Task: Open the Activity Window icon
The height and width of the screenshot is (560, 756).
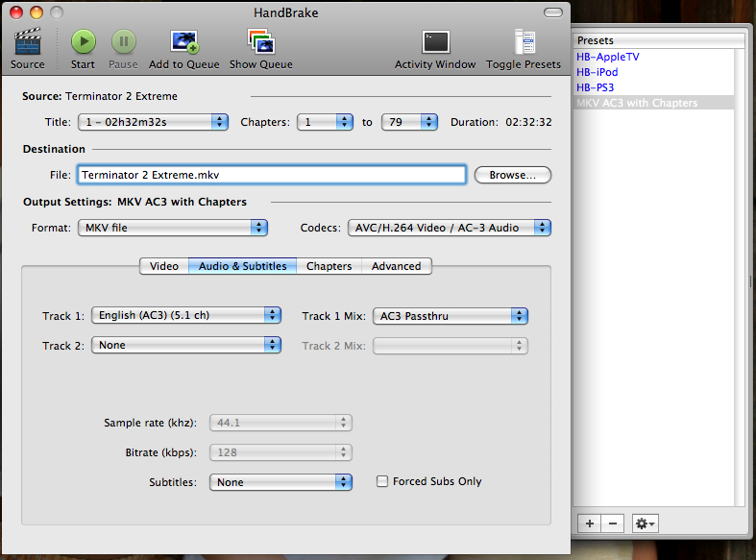Action: [x=435, y=42]
